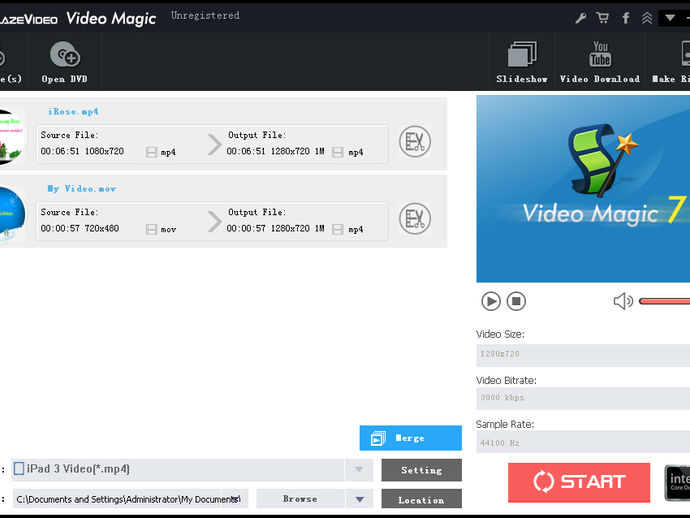
Task: Select the iRose.mp4 file name
Action: coord(73,112)
